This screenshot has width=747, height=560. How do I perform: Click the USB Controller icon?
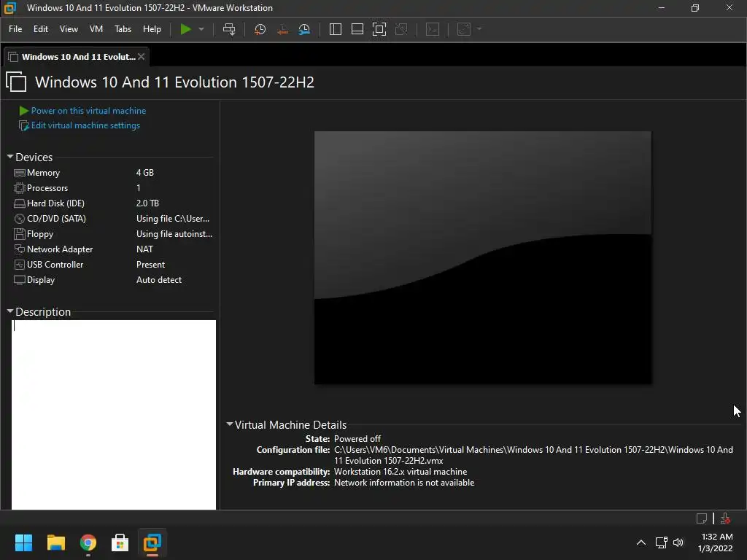[20, 264]
